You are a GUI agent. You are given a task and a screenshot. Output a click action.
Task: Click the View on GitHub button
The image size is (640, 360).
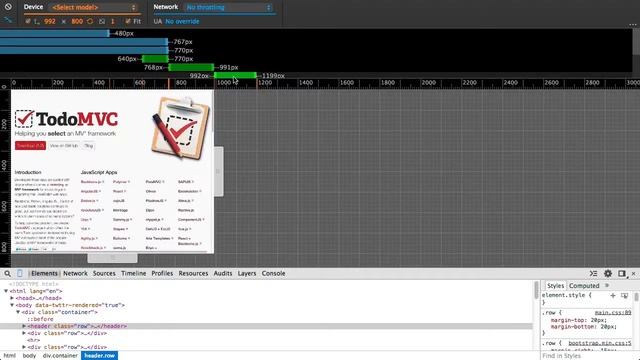coord(64,146)
